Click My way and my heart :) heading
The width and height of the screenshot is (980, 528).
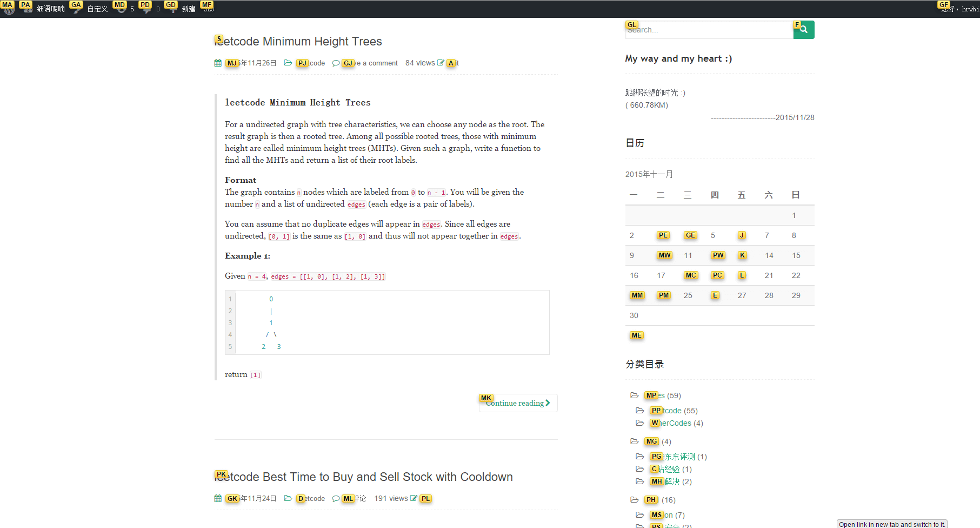pyautogui.click(x=678, y=58)
